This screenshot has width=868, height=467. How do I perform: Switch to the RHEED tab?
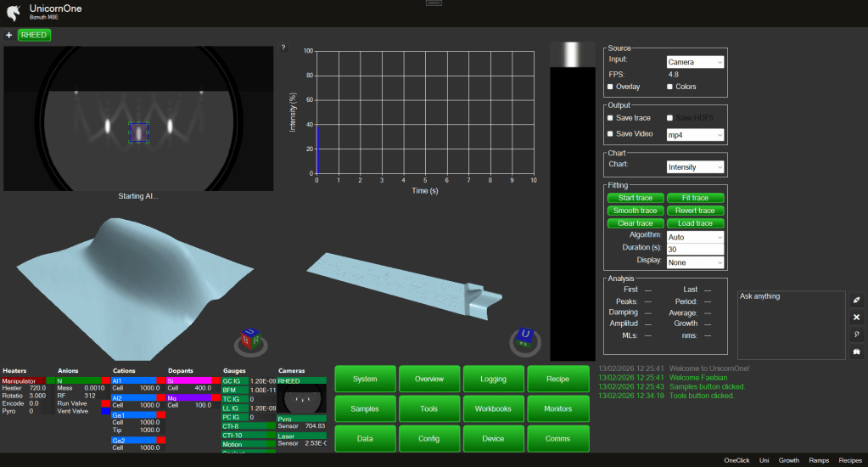click(33, 35)
